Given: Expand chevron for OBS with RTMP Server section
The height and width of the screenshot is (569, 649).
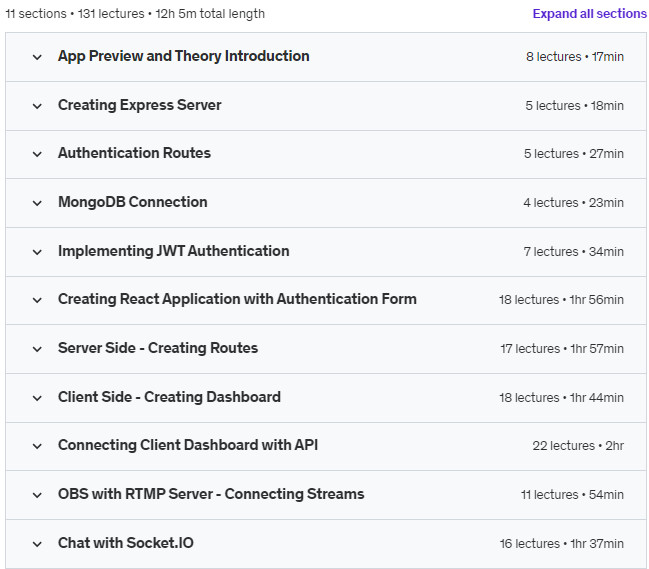Looking at the screenshot, I should click(37, 495).
